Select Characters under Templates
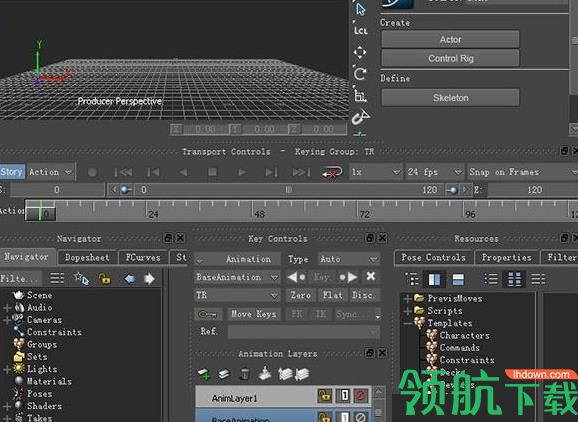 point(464,335)
